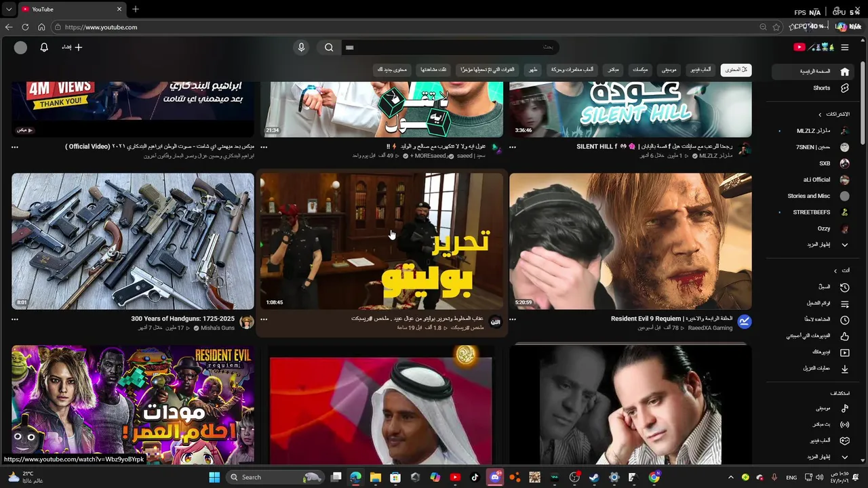
Task: Open more options for Resident Evil 9 Requiem video
Action: [x=513, y=319]
